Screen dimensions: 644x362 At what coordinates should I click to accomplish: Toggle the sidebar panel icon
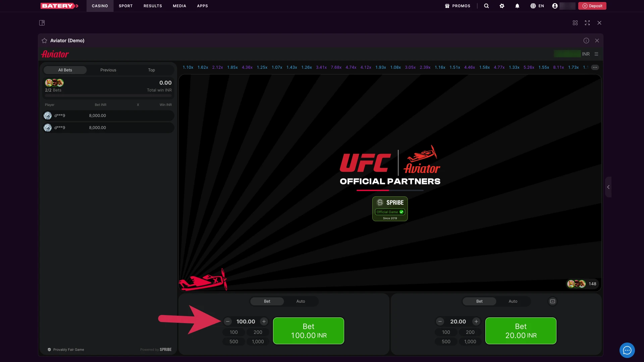[x=42, y=23]
